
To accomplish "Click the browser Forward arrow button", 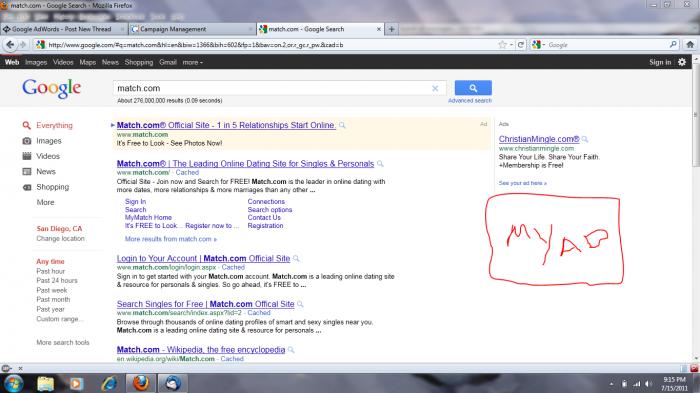I will pos(23,45).
